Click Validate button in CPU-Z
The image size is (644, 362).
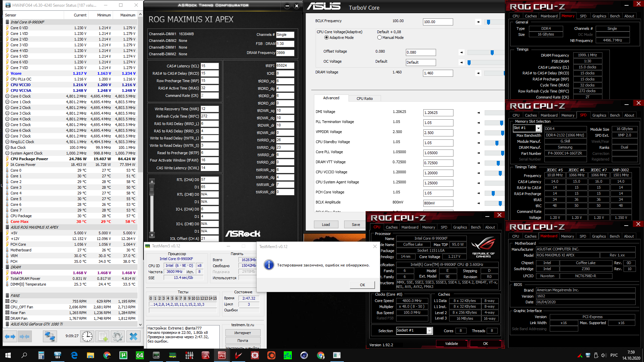(x=451, y=344)
